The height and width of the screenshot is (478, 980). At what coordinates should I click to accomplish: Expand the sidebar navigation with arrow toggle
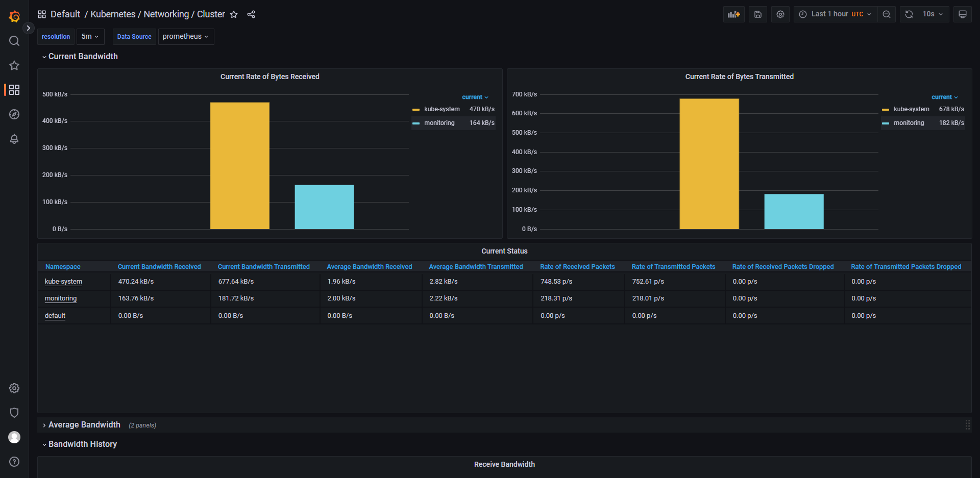point(29,28)
